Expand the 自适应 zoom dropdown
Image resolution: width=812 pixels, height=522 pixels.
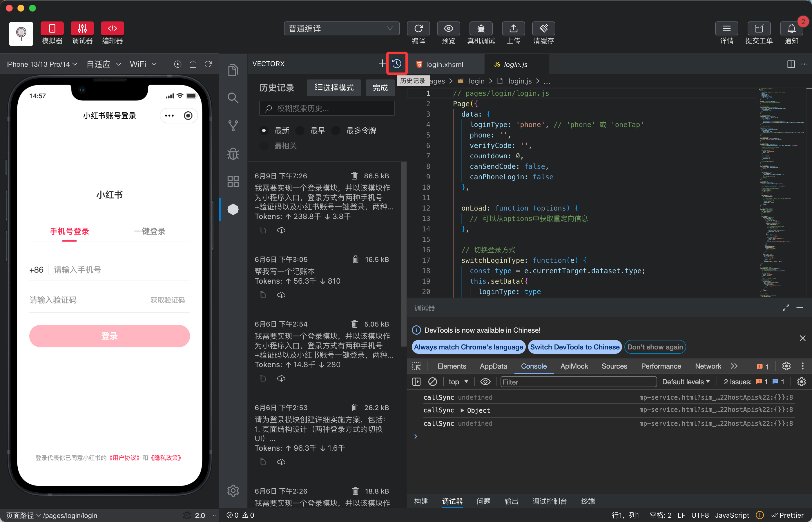104,64
